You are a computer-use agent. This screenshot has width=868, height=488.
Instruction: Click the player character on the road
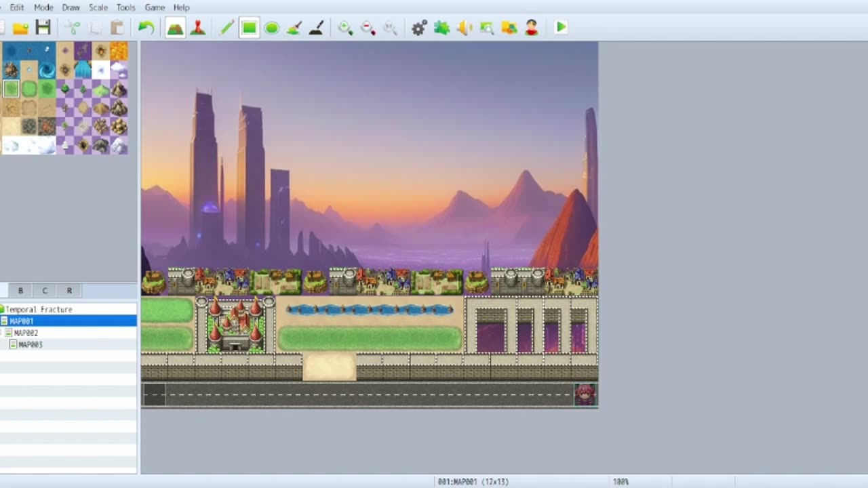(585, 394)
